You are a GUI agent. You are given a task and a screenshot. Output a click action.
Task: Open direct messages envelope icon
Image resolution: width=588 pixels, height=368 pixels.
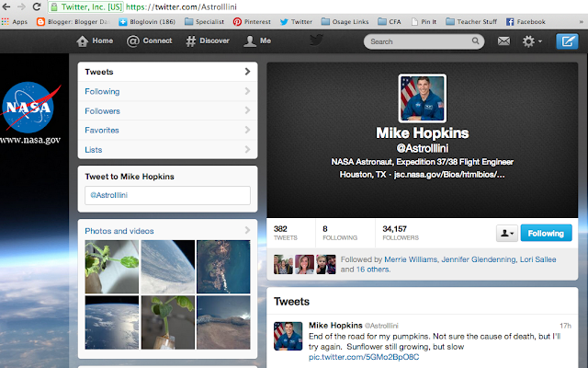503,40
